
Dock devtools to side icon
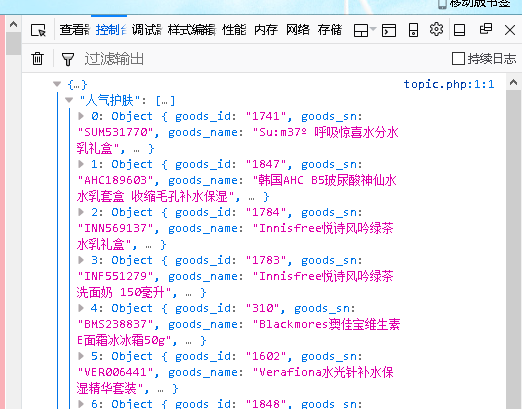coord(460,30)
